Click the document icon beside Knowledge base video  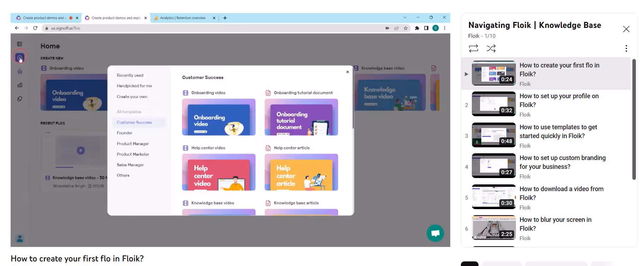point(434,68)
